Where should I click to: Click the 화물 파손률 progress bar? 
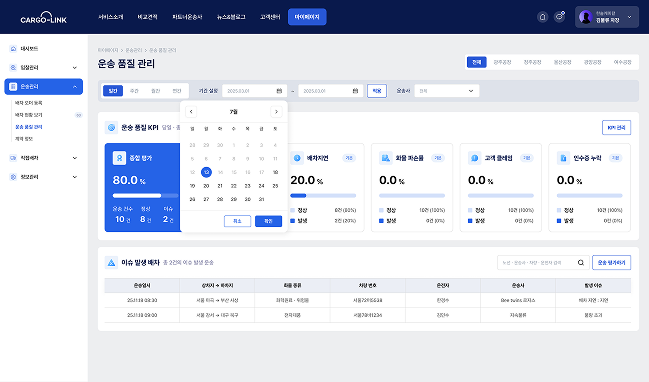(x=412, y=195)
